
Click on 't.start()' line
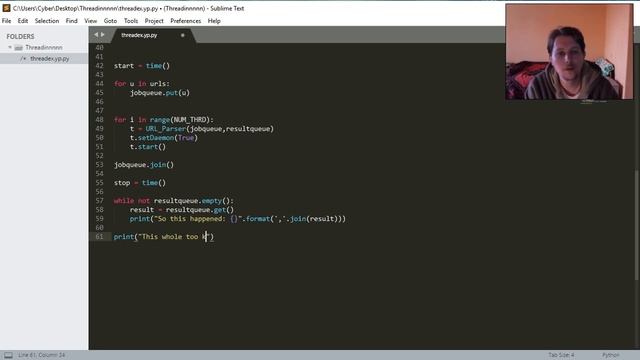pyautogui.click(x=148, y=147)
